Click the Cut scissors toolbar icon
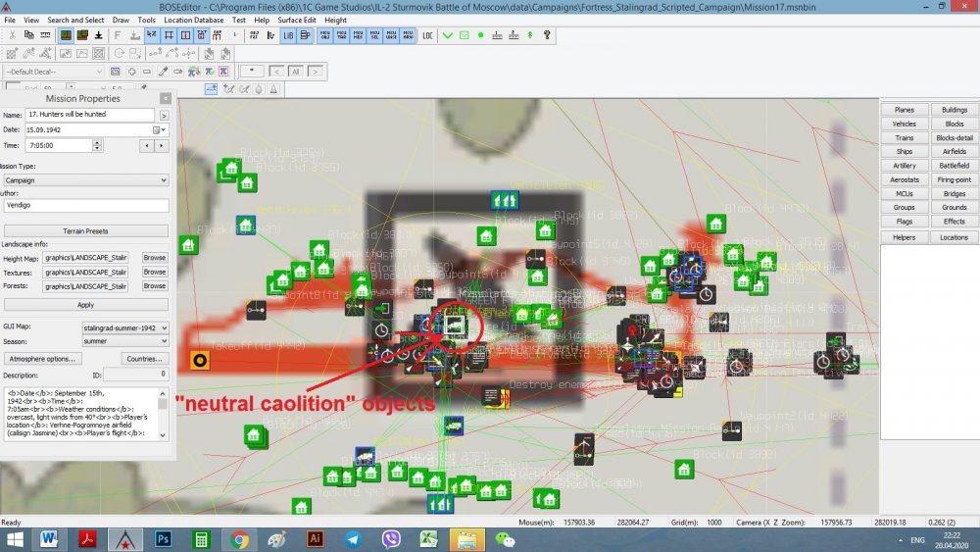Screen dimensions: 980x552 pos(11,35)
